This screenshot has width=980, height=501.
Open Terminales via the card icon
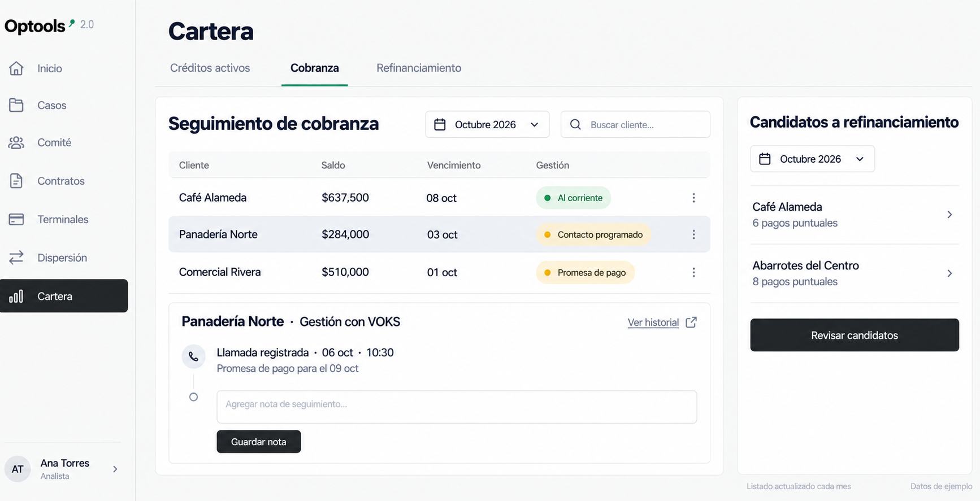tap(16, 219)
